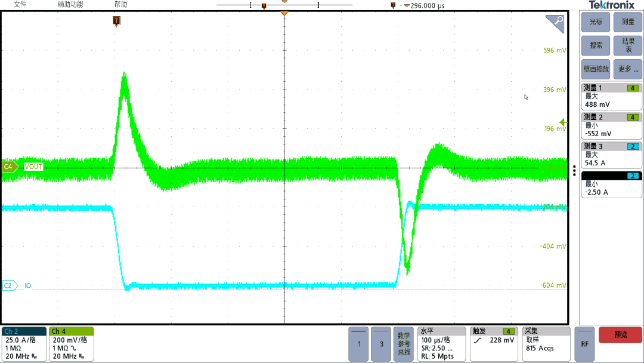Open the 结果表 results table button
This screenshot has height=363, width=644.
(627, 45)
